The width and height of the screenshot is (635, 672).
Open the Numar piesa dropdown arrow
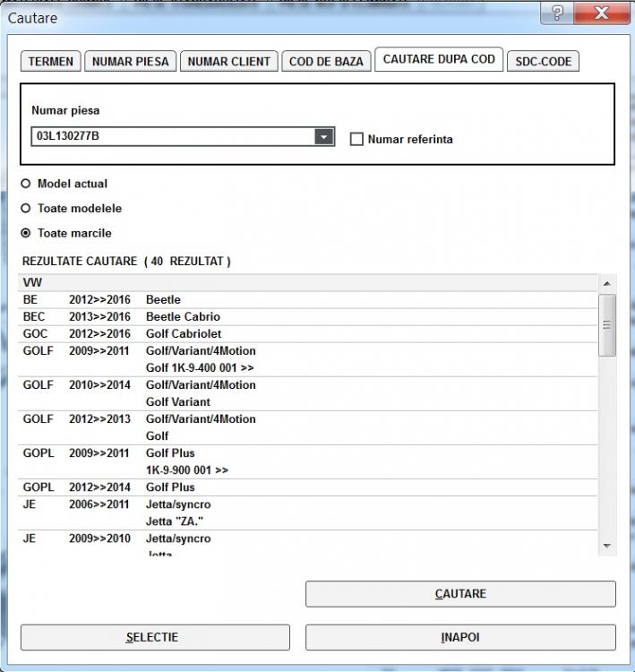point(323,137)
